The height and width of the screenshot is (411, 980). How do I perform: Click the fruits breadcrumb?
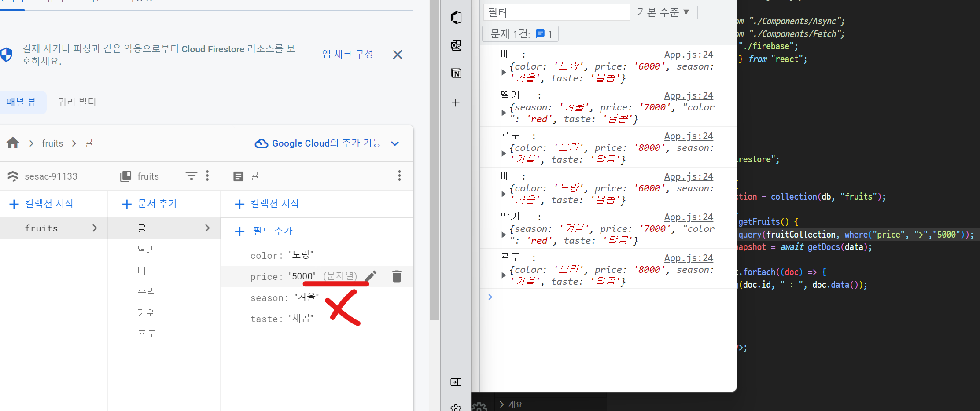52,143
